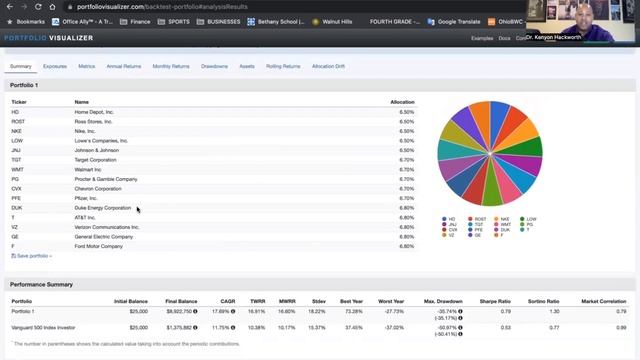Click the Ford Motor Company name

point(98,246)
